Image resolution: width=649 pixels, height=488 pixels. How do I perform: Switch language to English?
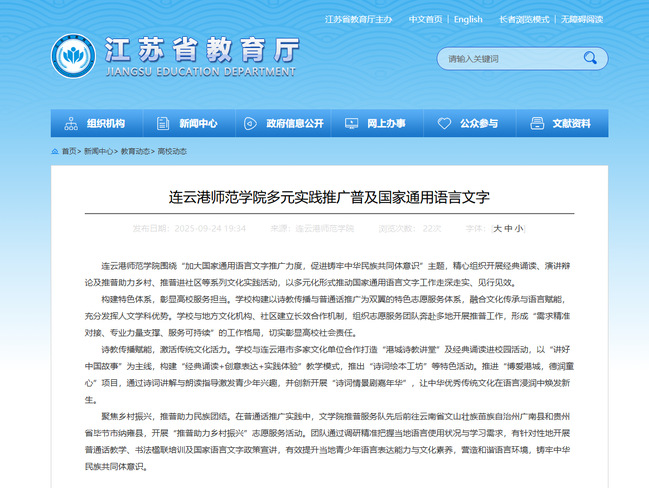pos(467,19)
